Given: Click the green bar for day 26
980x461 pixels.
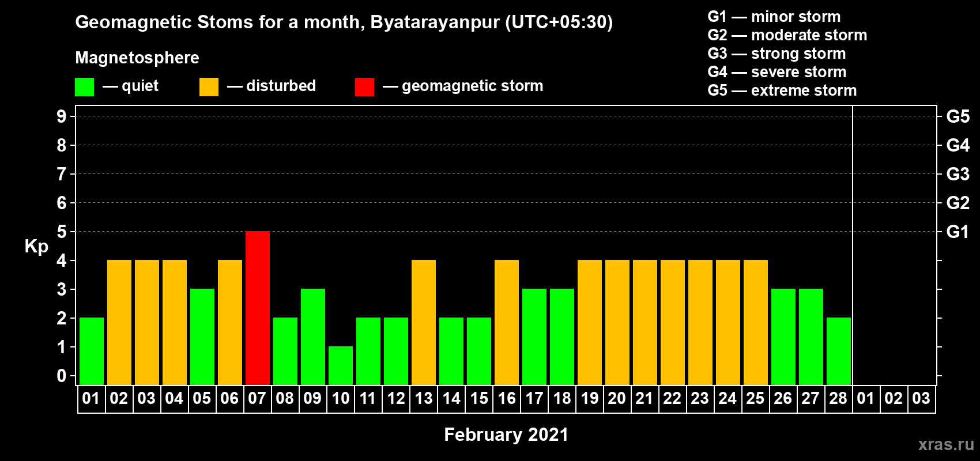Looking at the screenshot, I should (x=783, y=337).
